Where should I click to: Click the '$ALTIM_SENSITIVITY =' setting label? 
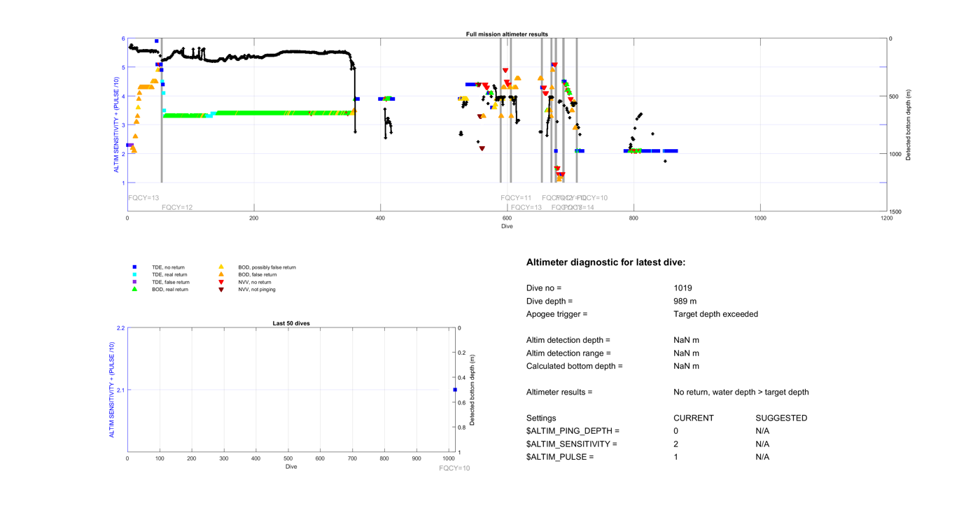tap(572, 444)
